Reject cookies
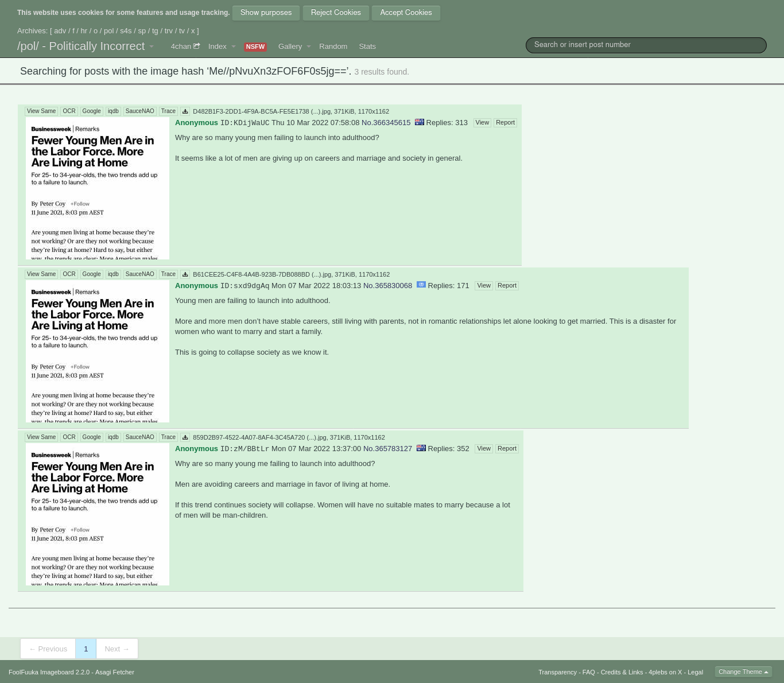 [x=336, y=13]
